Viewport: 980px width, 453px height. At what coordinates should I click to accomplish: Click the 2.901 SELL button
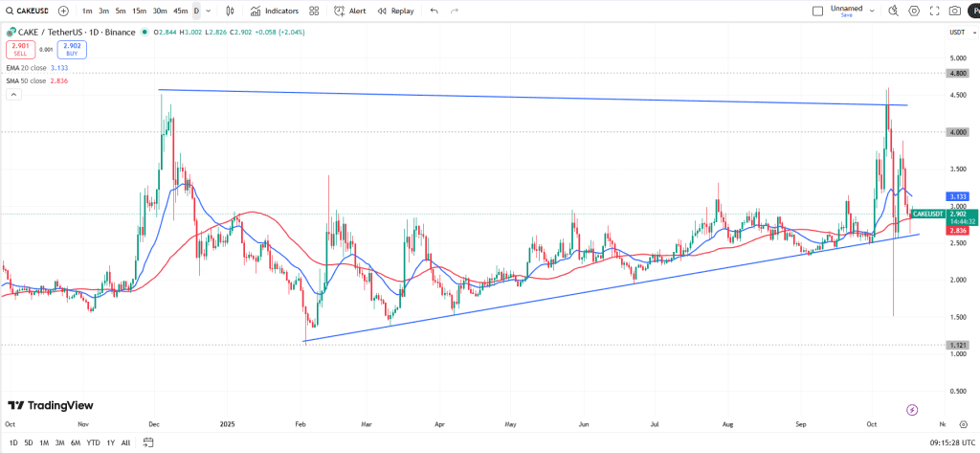point(20,49)
